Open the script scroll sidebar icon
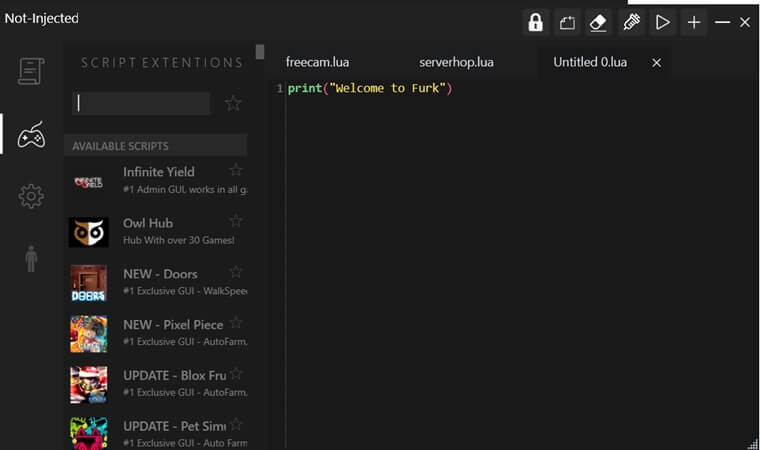The height and width of the screenshot is (450, 760). tap(31, 71)
